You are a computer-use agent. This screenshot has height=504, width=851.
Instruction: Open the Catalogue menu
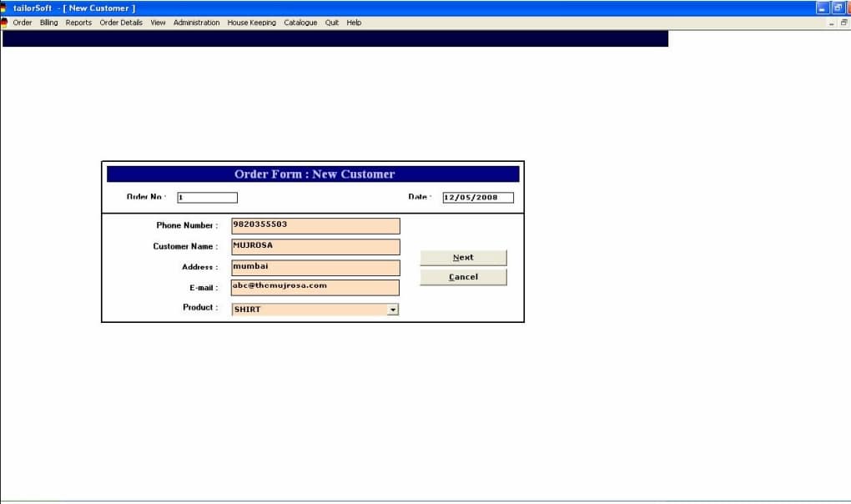click(300, 23)
